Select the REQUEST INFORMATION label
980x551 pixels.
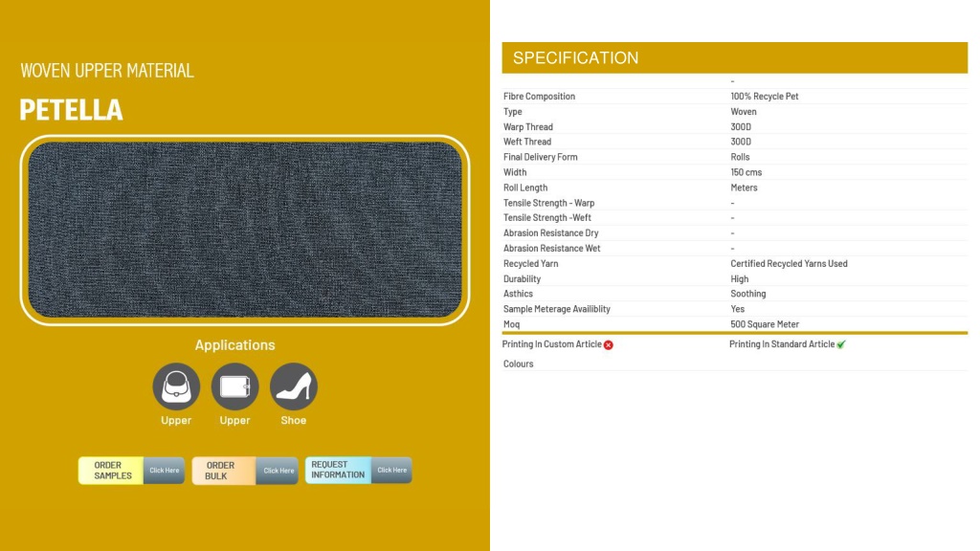click(338, 470)
